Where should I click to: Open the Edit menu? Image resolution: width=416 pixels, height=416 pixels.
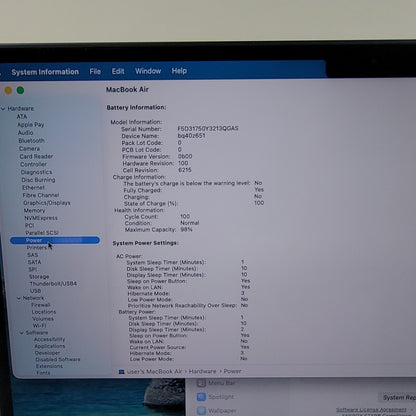[x=118, y=71]
